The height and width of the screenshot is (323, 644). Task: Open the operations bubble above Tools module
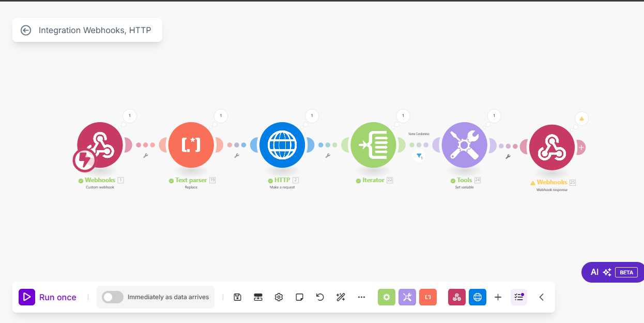494,116
